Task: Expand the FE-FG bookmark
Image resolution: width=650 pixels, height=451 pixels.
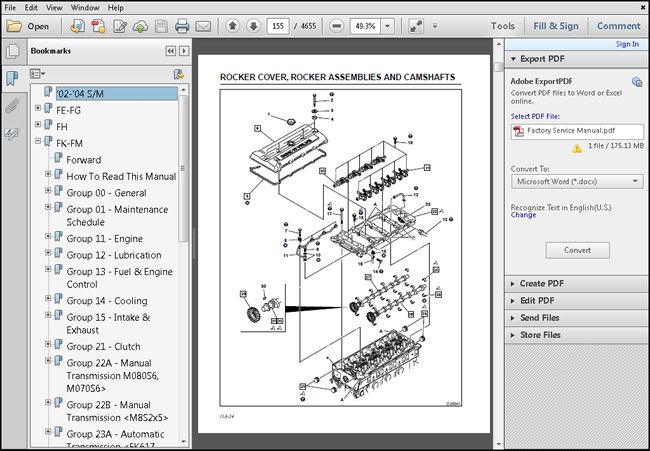Action: pyautogui.click(x=38, y=108)
